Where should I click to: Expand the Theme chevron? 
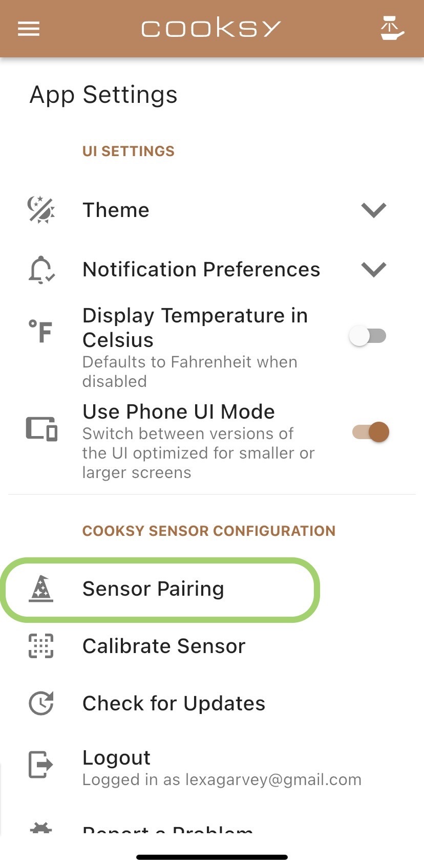coord(373,210)
